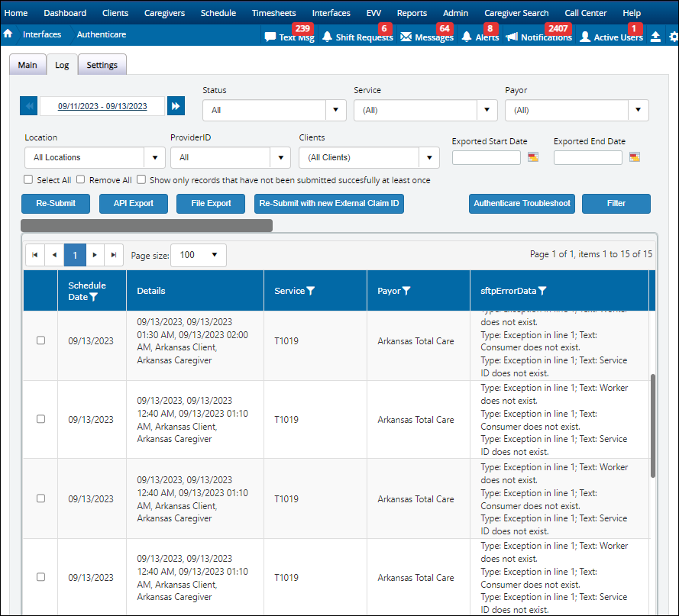Expand the Location dropdown
Screen dimensions: 679x616
[95, 157]
